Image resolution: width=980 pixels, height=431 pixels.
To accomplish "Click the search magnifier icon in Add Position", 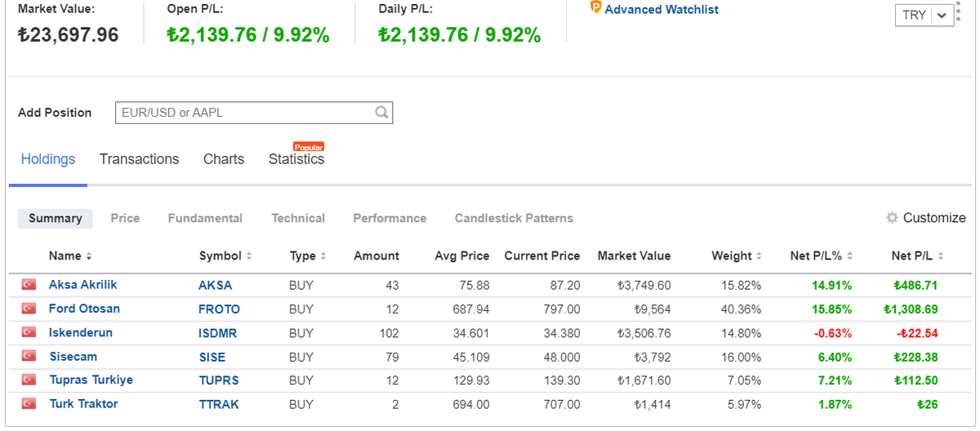I will (x=381, y=113).
